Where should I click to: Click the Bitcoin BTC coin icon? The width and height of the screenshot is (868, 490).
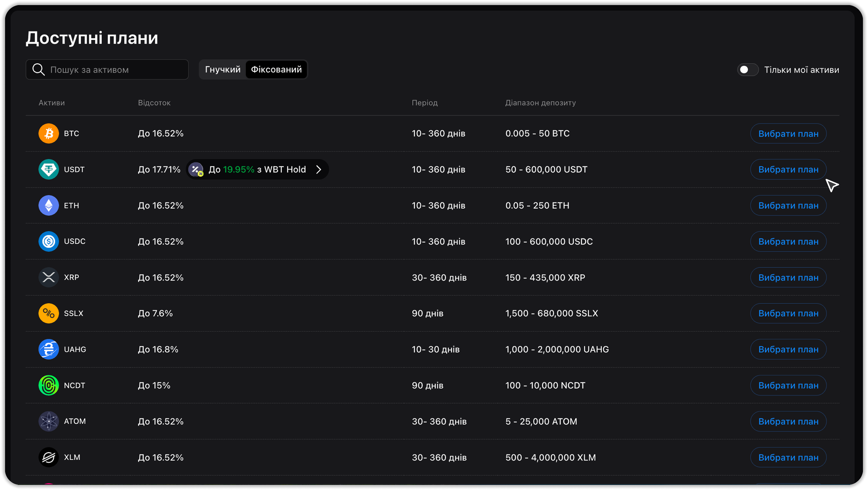pos(49,134)
